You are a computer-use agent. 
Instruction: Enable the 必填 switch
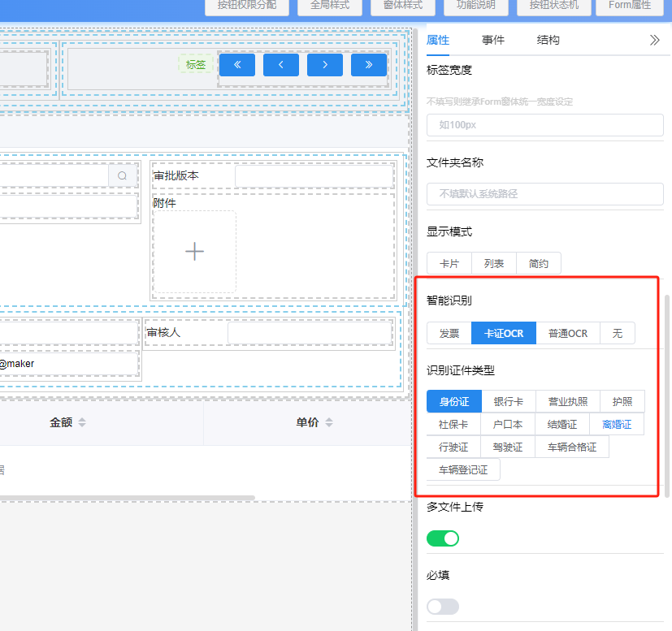tap(443, 607)
